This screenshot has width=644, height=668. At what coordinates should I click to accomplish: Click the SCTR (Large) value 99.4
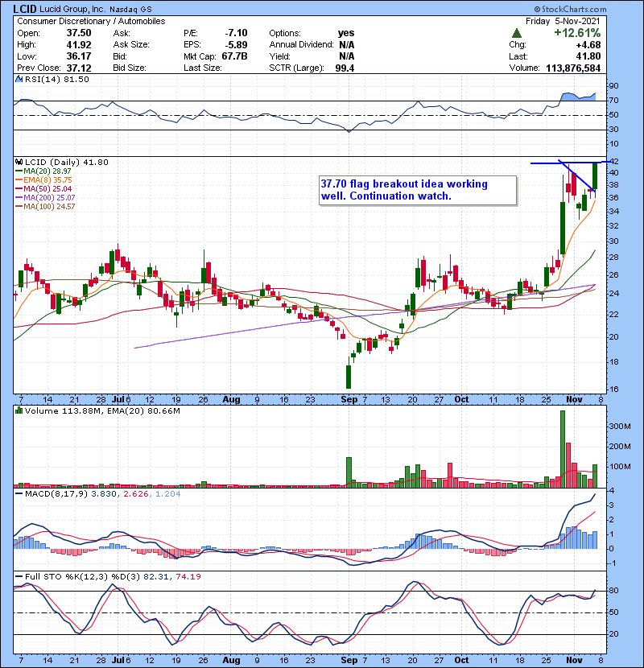[x=345, y=68]
